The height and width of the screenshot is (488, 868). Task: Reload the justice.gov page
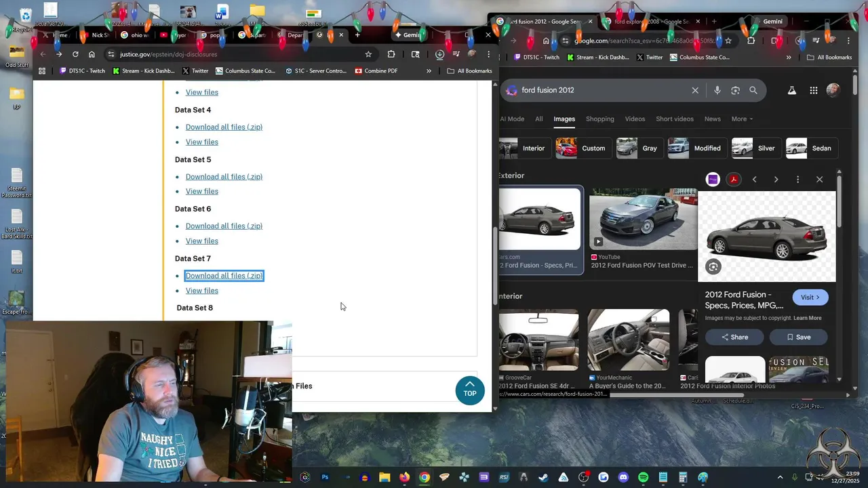(x=75, y=54)
